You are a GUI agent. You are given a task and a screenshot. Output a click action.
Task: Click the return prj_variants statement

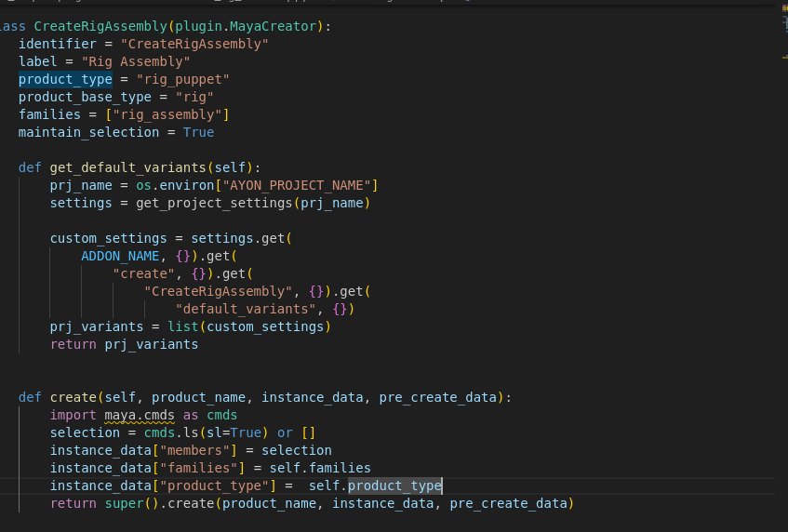pos(124,344)
